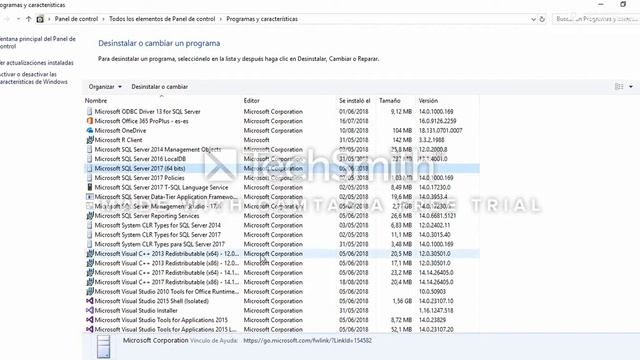Click icon of Visual C++ 2013 Redistributable (x64)
The height and width of the screenshot is (360, 640).
click(89, 253)
